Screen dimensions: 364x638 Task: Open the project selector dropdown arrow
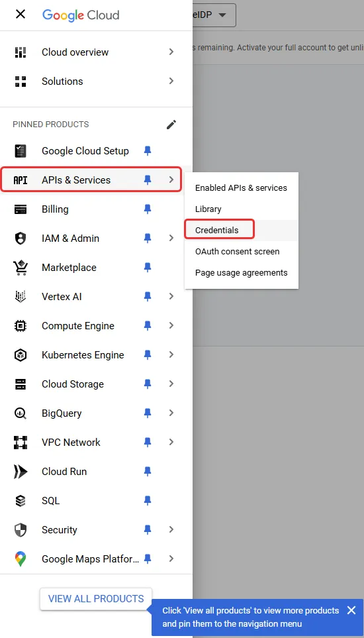(x=222, y=15)
